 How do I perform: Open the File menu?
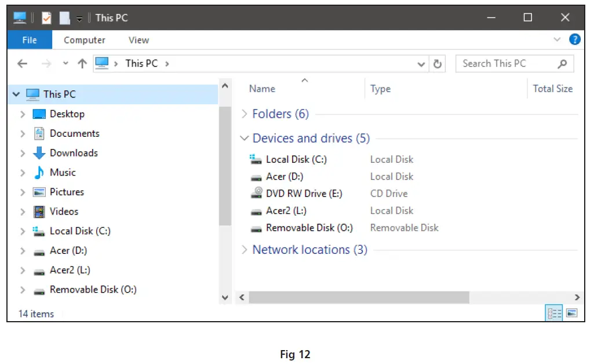[x=30, y=40]
